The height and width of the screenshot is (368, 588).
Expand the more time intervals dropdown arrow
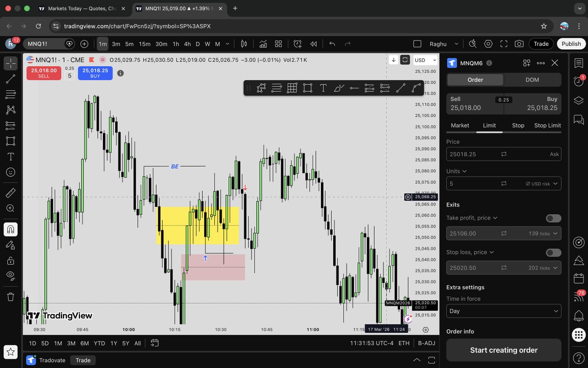(x=227, y=44)
